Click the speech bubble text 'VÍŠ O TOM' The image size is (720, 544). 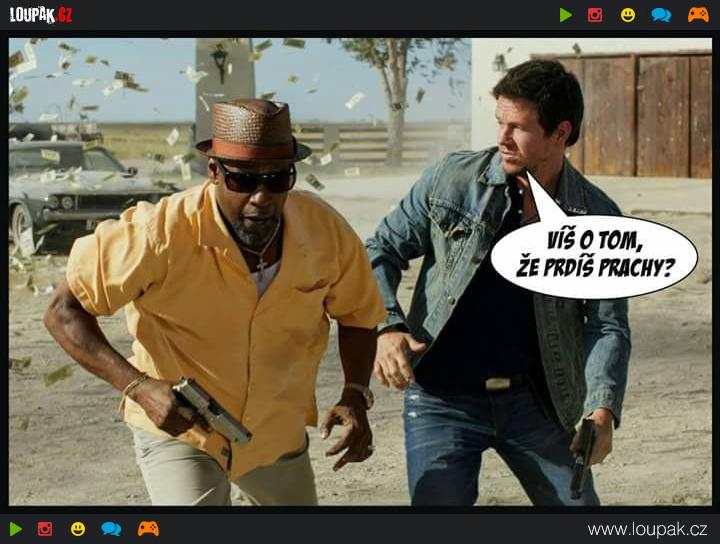pyautogui.click(x=593, y=241)
